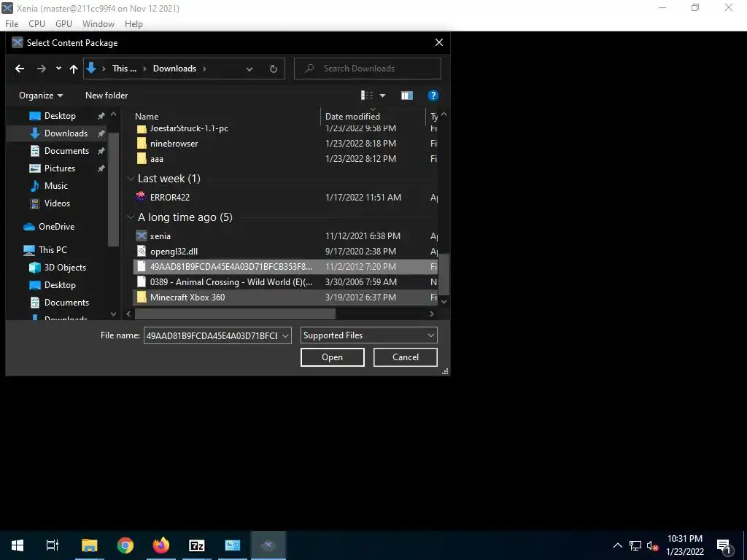
Task: Open the Help menu
Action: pos(134,24)
